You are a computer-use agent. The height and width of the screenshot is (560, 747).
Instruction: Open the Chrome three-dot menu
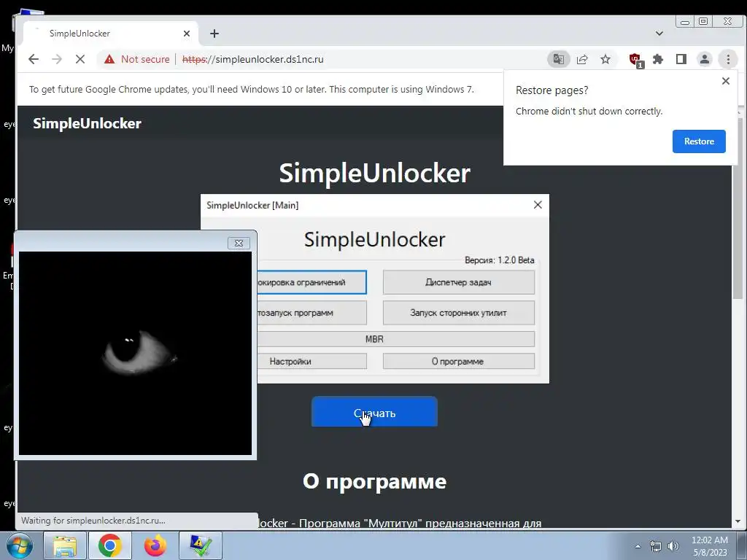pos(728,59)
